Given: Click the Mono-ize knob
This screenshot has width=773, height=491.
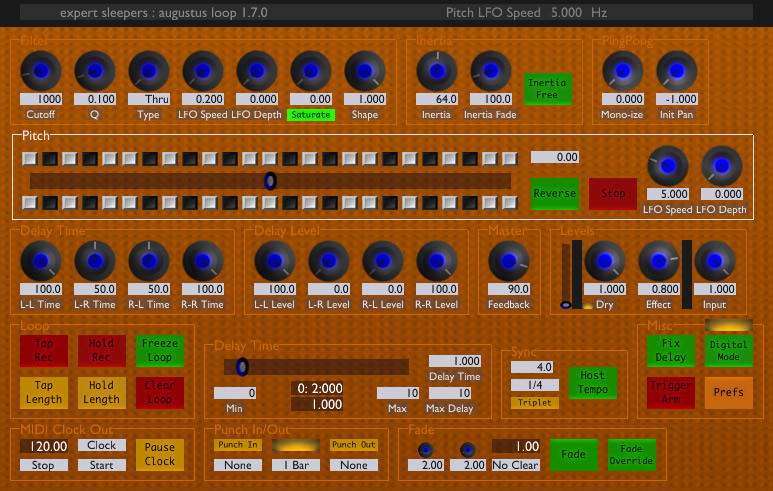Looking at the screenshot, I should [x=623, y=71].
